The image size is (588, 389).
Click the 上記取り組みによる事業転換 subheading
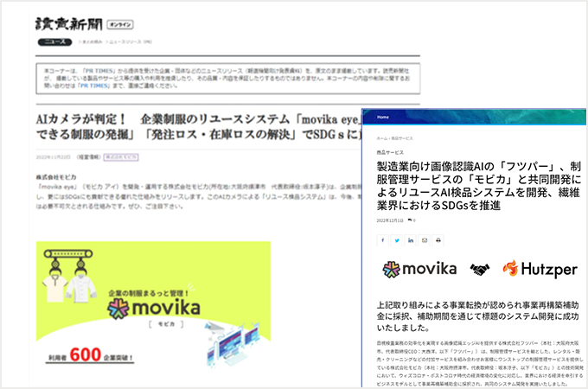pyautogui.click(x=477, y=316)
